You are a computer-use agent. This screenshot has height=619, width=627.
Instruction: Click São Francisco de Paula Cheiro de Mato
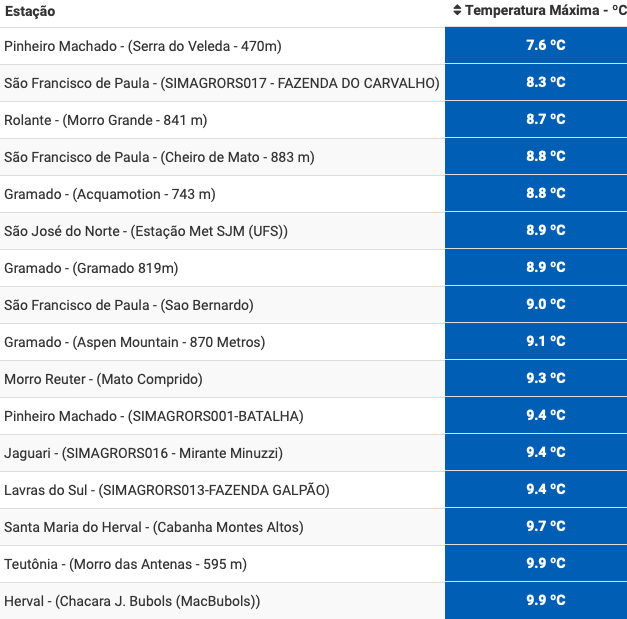pyautogui.click(x=159, y=157)
